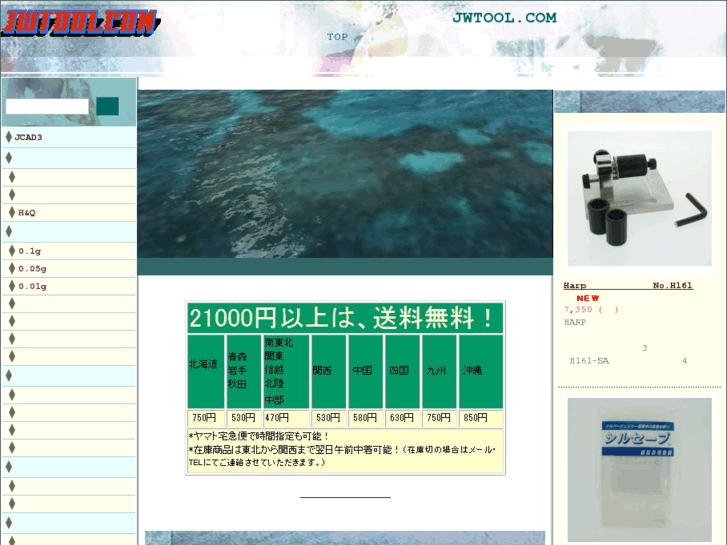Click the 中国 region cell
The height and width of the screenshot is (545, 727).
click(365, 372)
